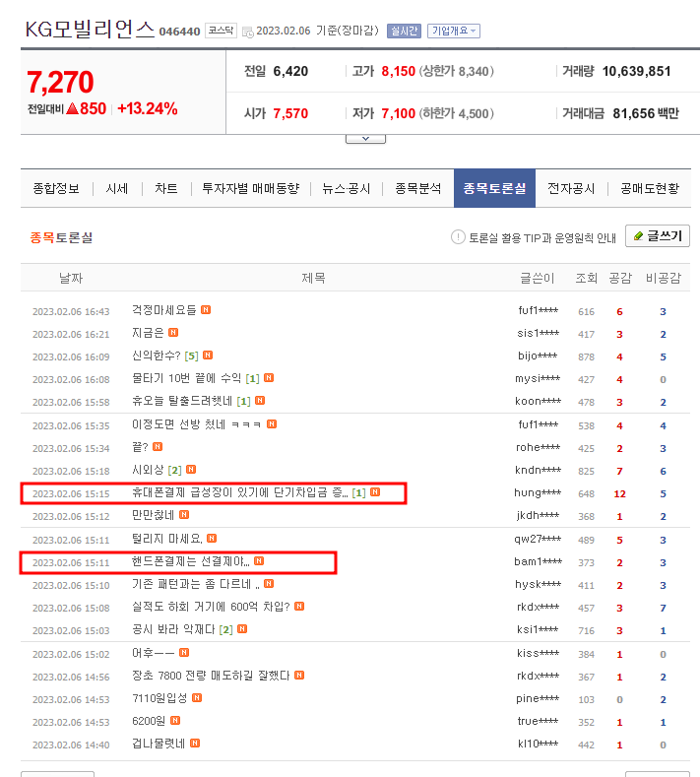Click the 조회 column header

tap(586, 278)
